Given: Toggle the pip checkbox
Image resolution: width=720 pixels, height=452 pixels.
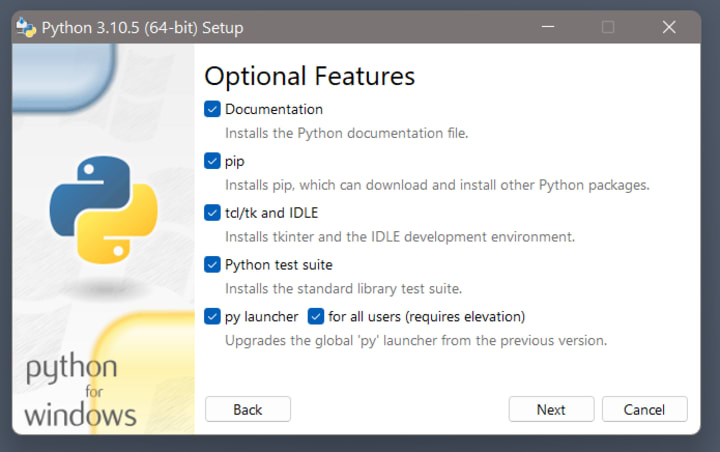Looking at the screenshot, I should point(212,161).
